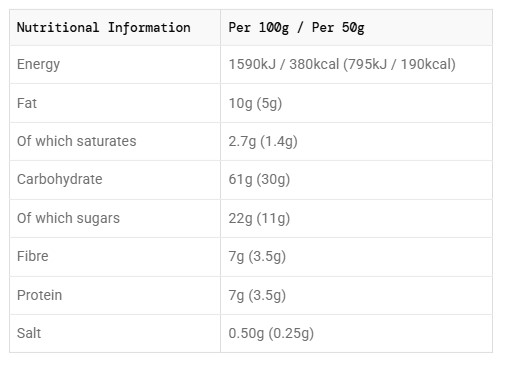Select the Carbohydrate row label
Image resolution: width=514 pixels, height=366 pixels.
[x=60, y=179]
